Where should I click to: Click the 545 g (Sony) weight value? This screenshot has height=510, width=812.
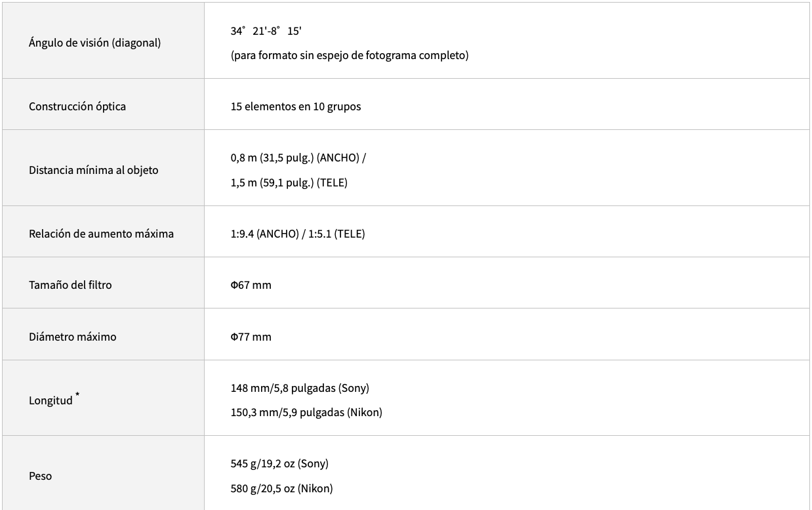[x=279, y=463]
